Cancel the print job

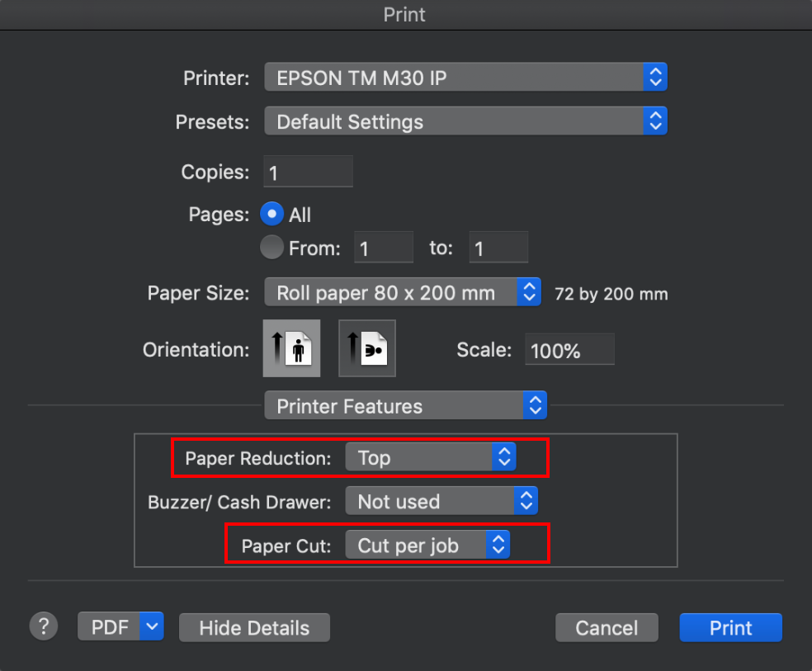607,627
